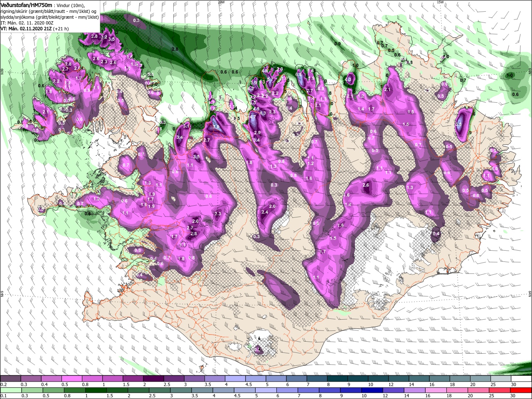Click the 15W longitude label
The height and width of the screenshot is (399, 532).
(440, 2)
